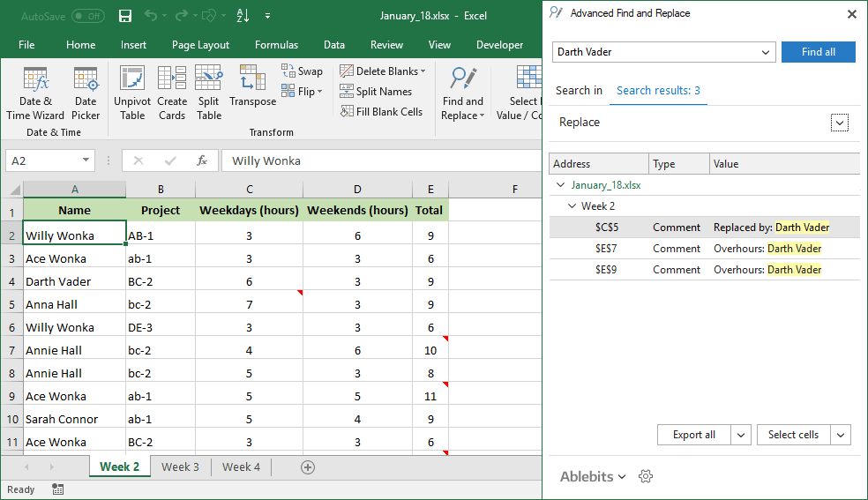
Task: Select row header 5
Action: pos(11,305)
